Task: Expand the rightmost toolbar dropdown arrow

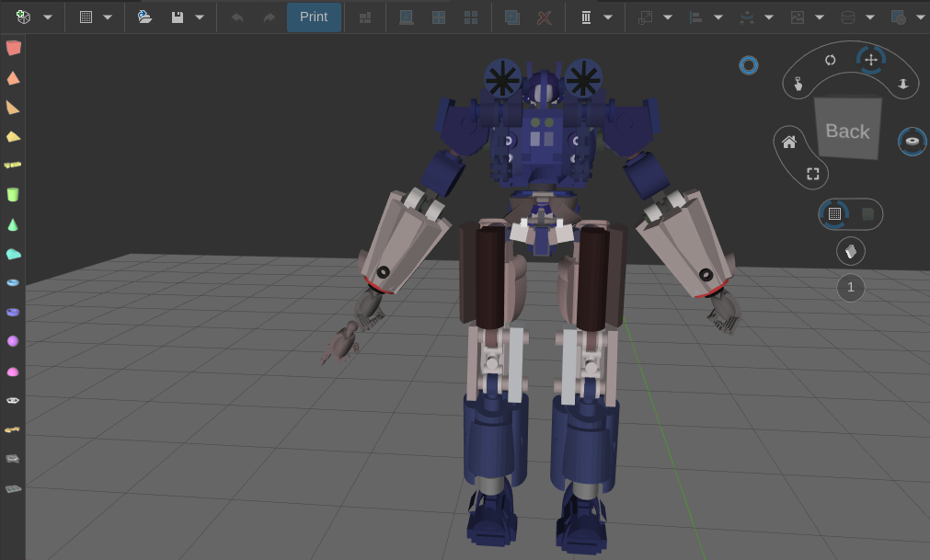Action: click(921, 16)
